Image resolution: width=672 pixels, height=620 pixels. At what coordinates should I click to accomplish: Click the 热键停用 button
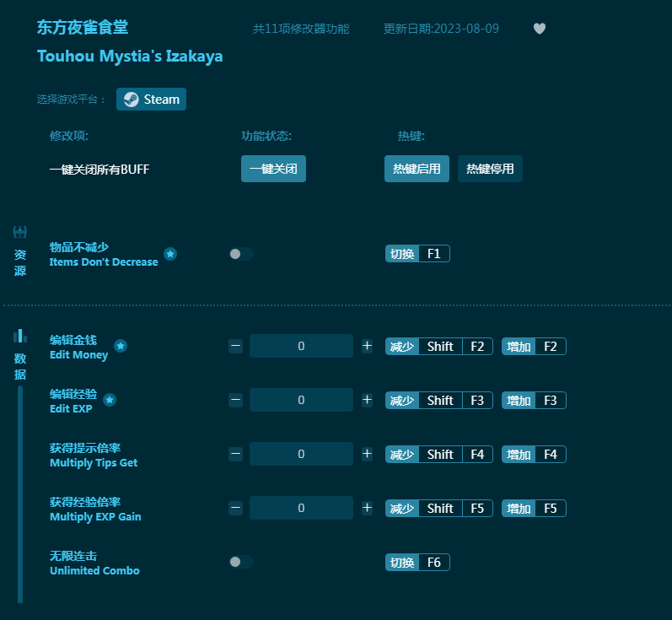coord(490,169)
